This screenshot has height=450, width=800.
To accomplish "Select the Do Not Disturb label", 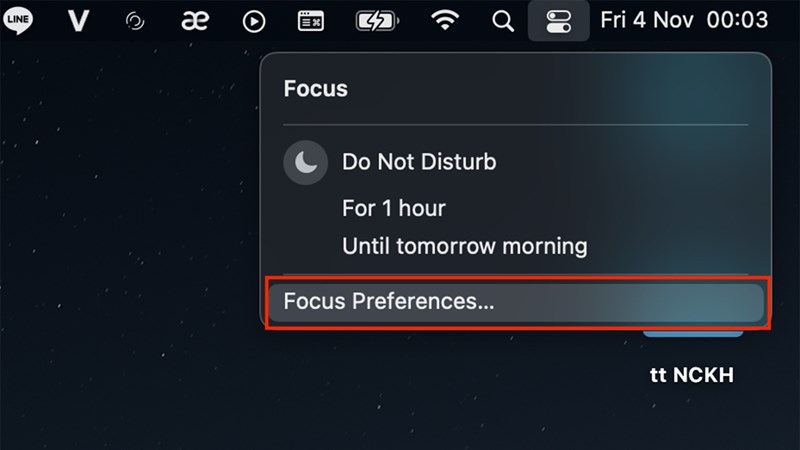I will [x=418, y=162].
